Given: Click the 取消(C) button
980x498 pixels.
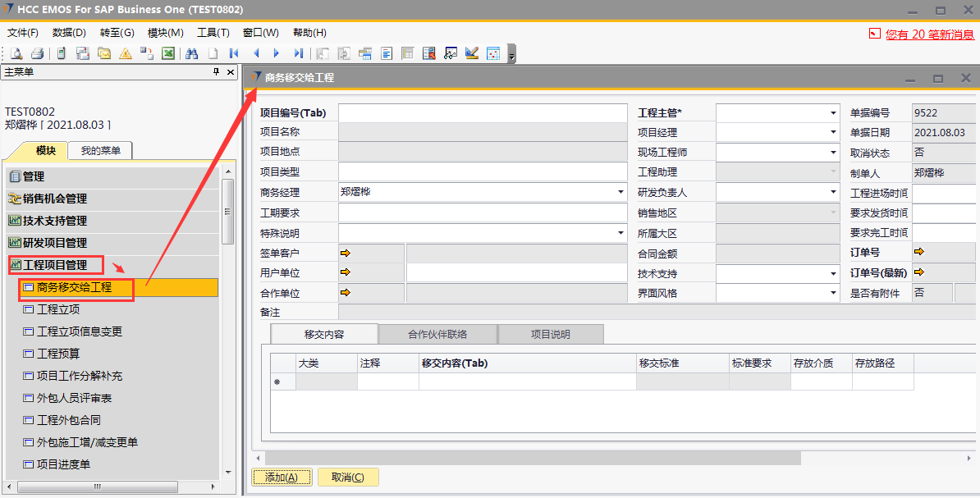Looking at the screenshot, I should pyautogui.click(x=347, y=477).
